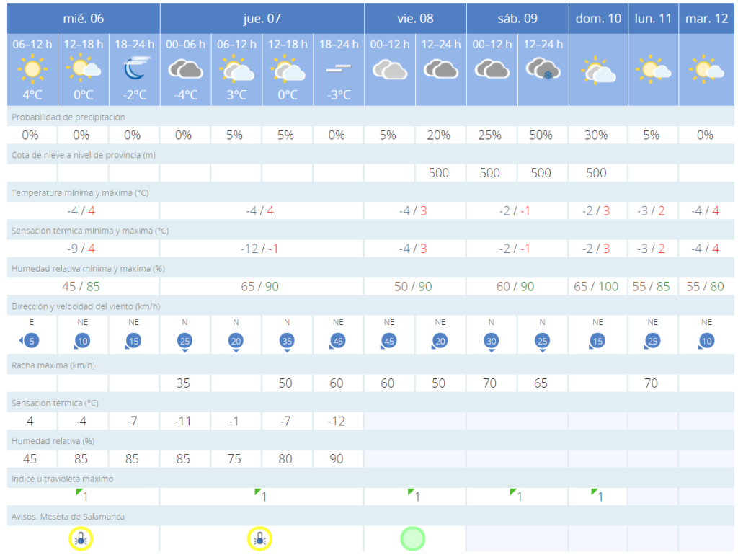
Task: Click the "Cota de nieve a nivel de provincia (m)" label
Action: coord(84,155)
